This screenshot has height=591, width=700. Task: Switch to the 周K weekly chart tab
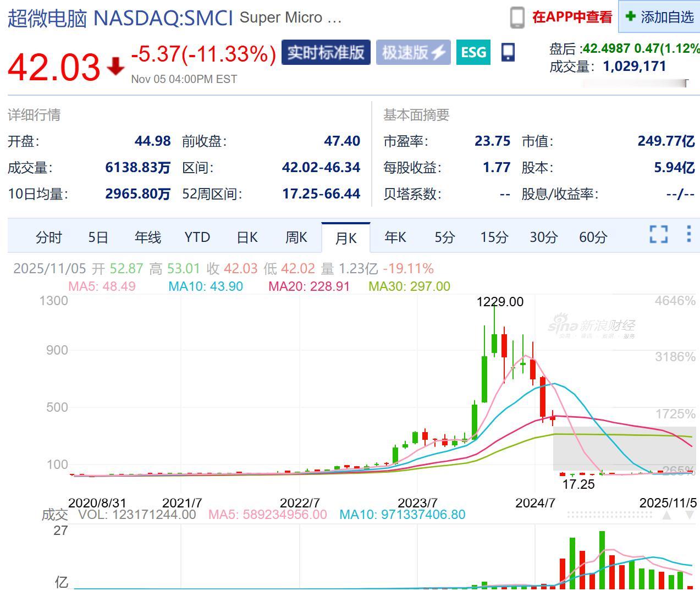[295, 237]
